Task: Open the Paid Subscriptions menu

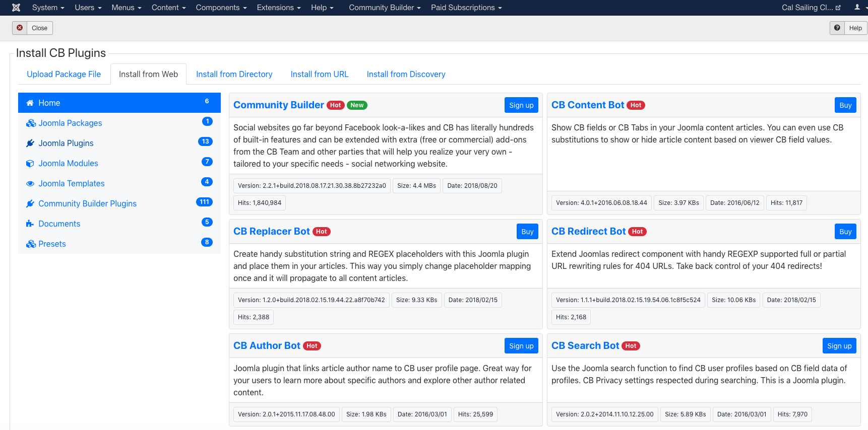Action: (466, 8)
